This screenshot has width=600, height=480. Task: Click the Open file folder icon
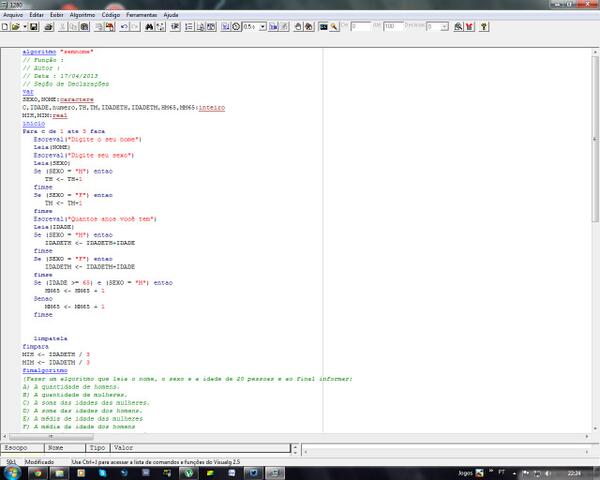(x=15, y=27)
